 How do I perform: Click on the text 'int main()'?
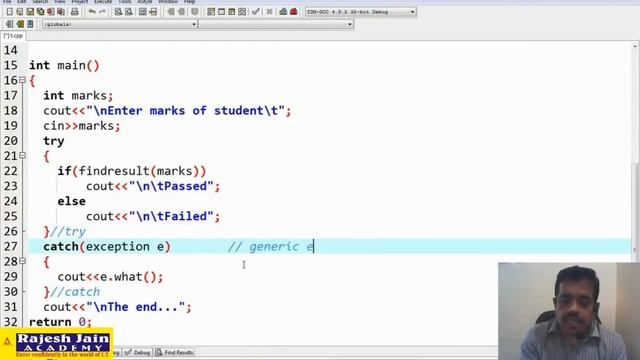click(x=64, y=66)
